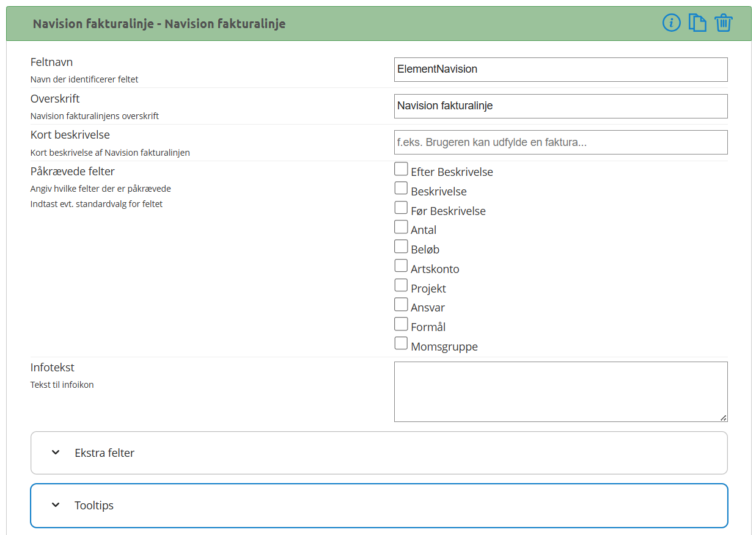
Task: Duplicate element with the copy icon
Action: pos(697,23)
